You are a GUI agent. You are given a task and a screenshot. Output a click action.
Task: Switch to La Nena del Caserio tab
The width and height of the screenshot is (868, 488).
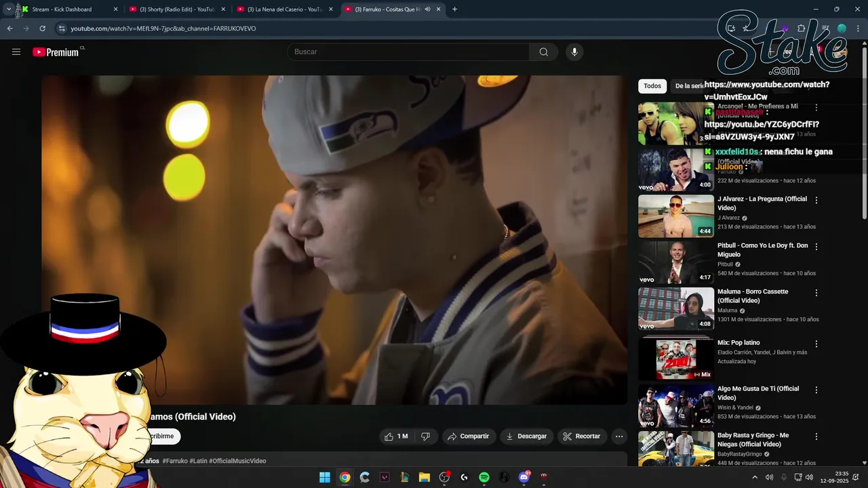coord(285,9)
